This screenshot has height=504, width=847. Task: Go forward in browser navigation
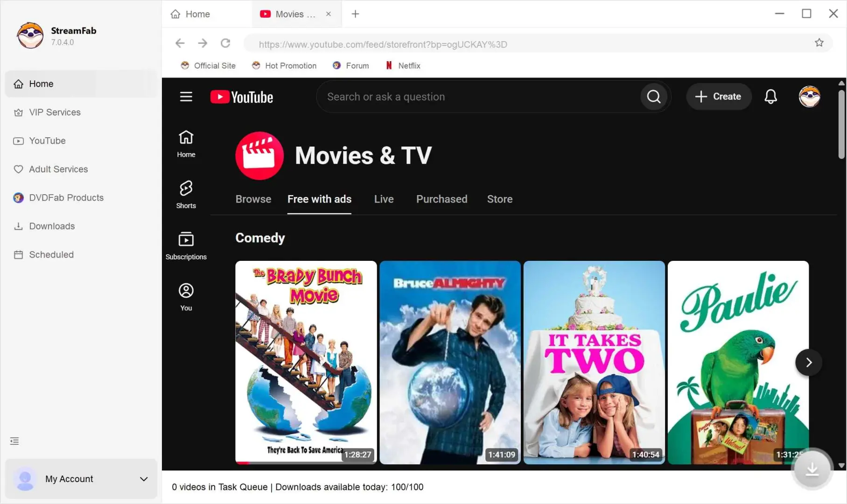(203, 43)
